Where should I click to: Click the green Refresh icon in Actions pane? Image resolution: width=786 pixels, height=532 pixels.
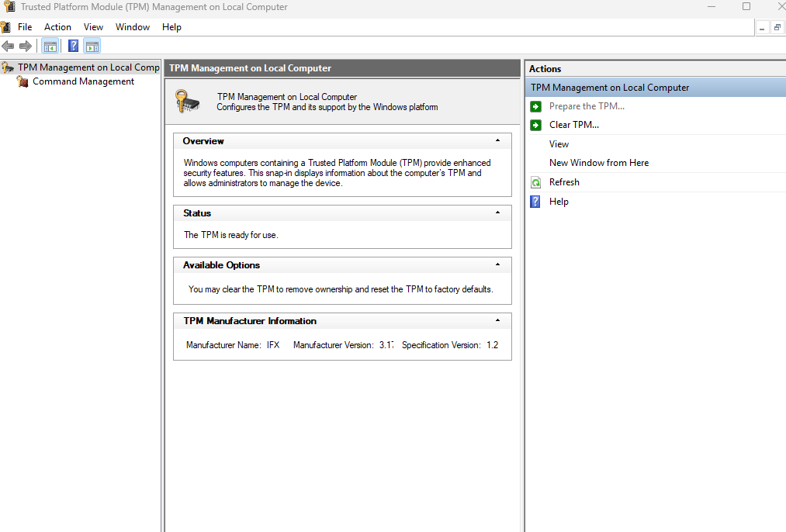tap(535, 182)
